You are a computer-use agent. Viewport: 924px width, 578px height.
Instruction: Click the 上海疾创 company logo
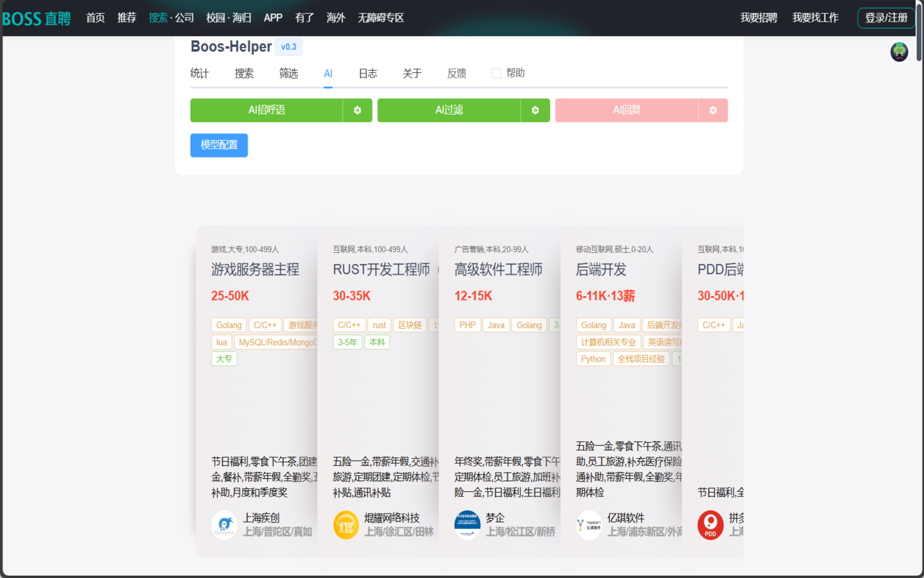[225, 525]
